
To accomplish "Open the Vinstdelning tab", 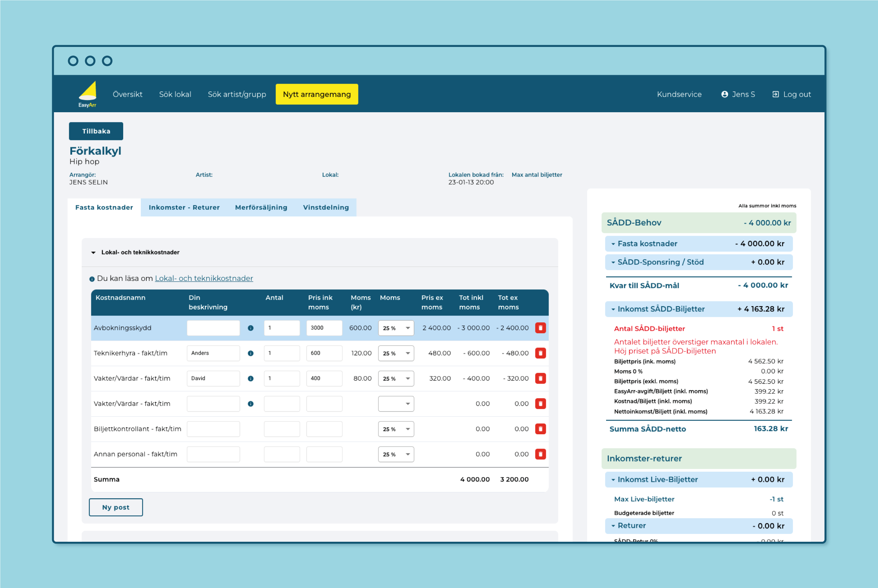I will coord(326,207).
